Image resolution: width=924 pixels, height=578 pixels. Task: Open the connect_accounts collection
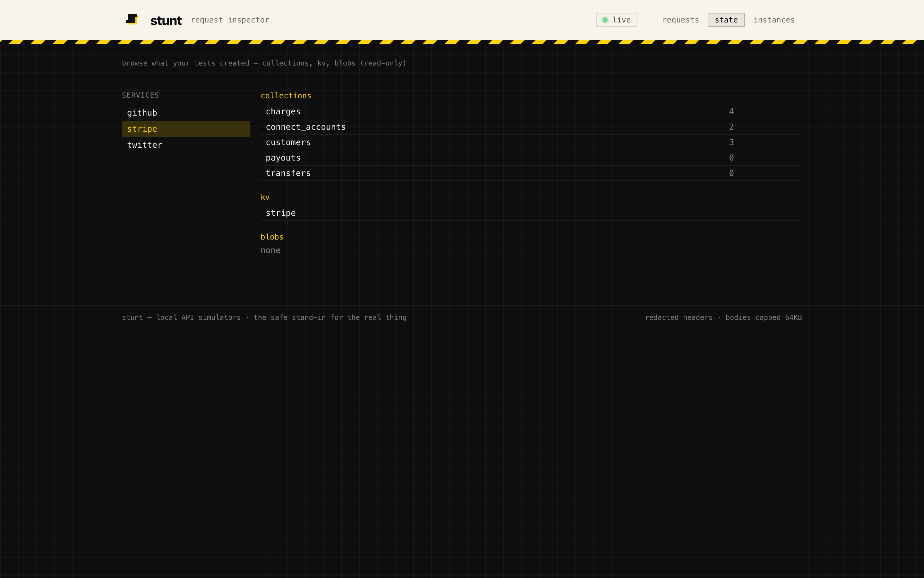coord(531,127)
